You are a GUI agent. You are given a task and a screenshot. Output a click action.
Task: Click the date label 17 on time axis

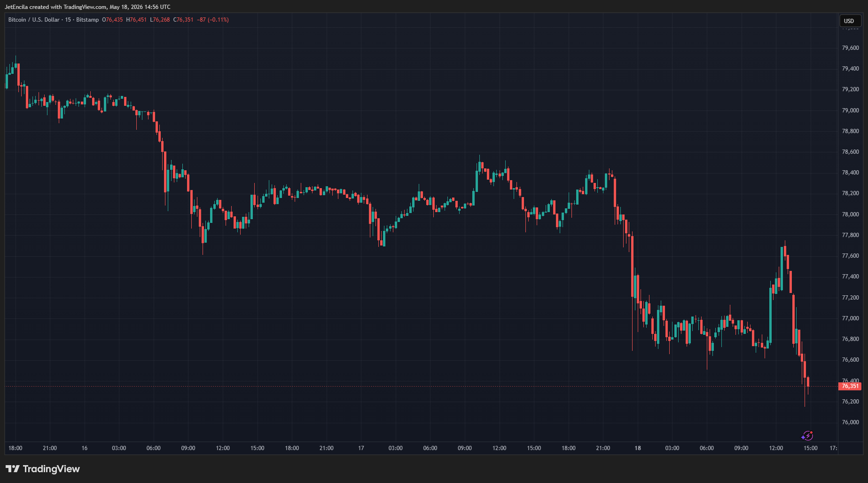pyautogui.click(x=361, y=448)
